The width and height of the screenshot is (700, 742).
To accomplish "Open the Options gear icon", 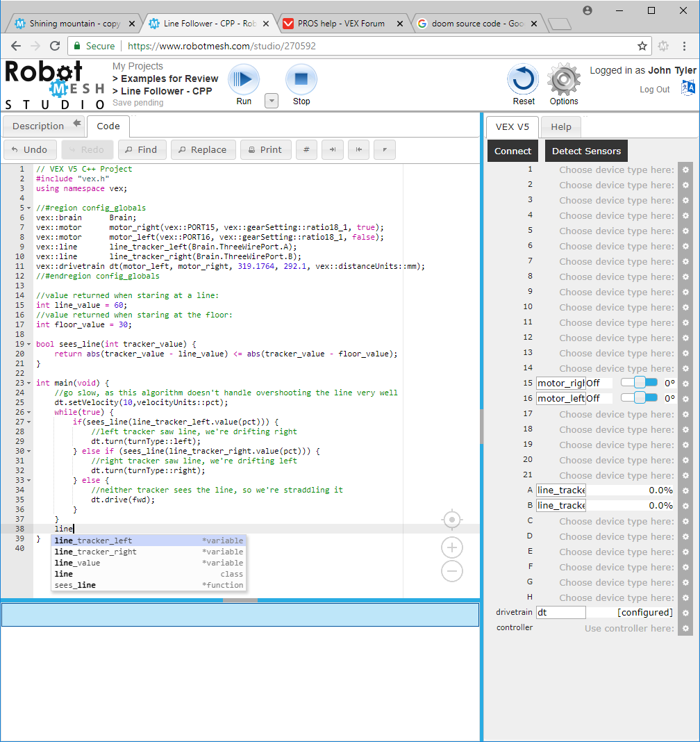I will (563, 79).
